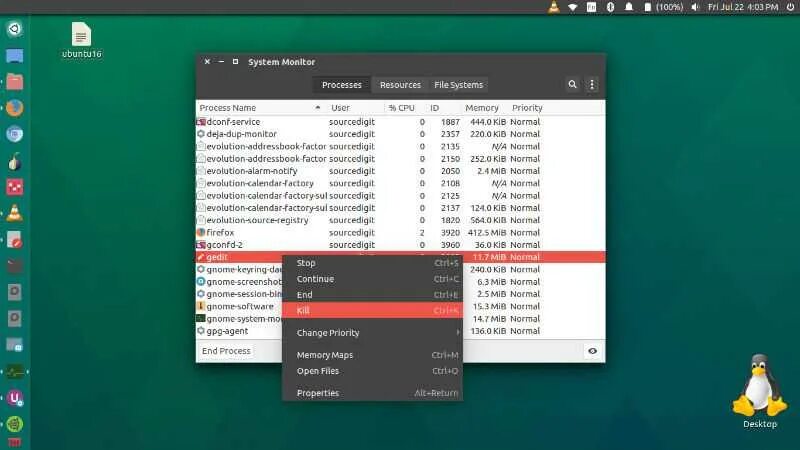
Task: Open the green round app in dock
Action: coord(14,424)
